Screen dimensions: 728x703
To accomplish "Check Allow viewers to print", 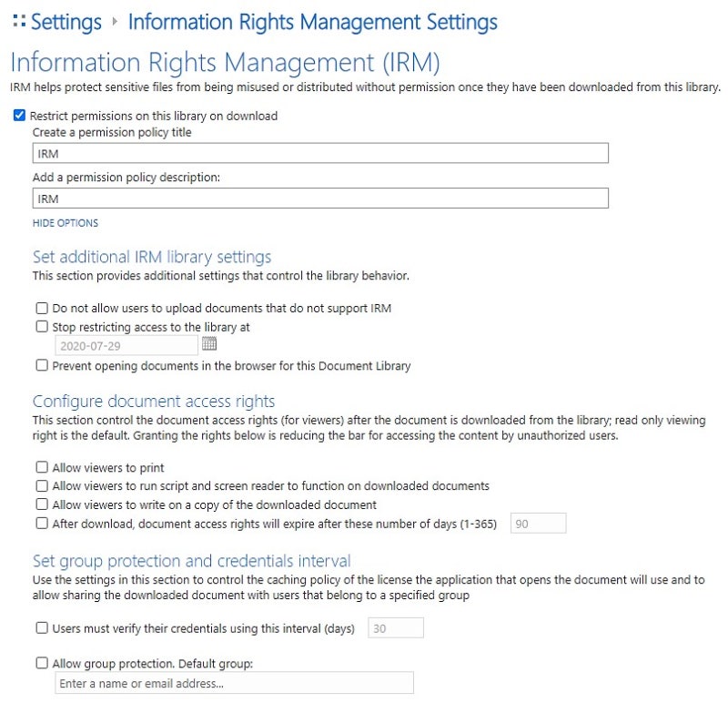I will [x=42, y=468].
